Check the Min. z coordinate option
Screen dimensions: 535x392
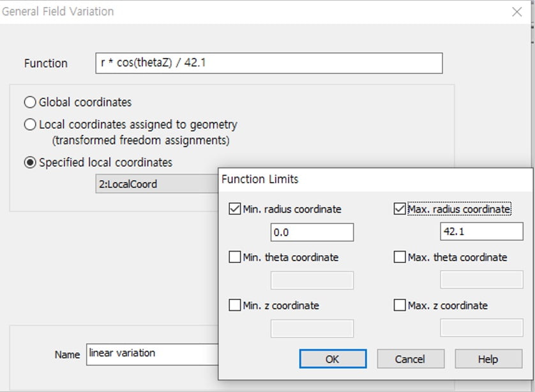point(235,306)
